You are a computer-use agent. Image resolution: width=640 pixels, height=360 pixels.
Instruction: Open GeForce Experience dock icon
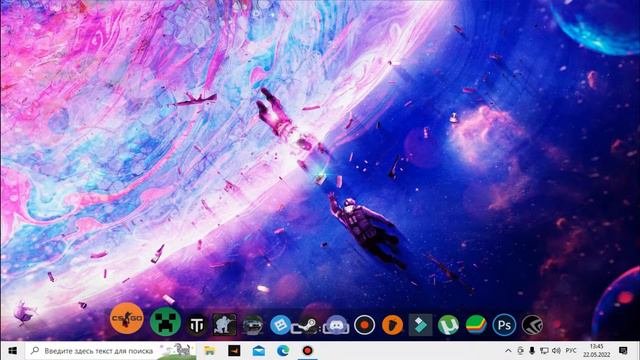(x=532, y=325)
